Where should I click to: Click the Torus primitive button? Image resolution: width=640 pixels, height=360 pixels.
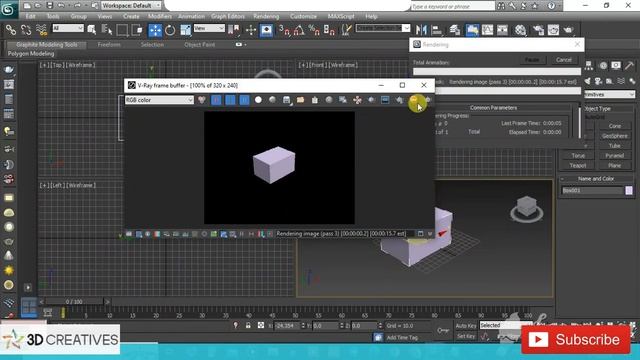click(x=578, y=156)
